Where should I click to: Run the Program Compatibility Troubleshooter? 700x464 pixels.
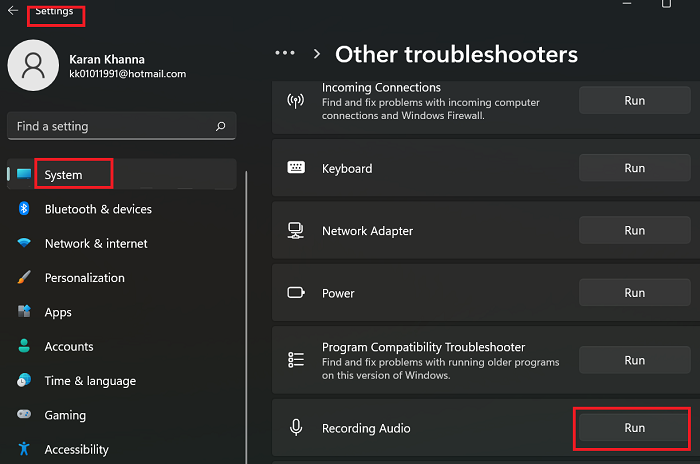[634, 360]
